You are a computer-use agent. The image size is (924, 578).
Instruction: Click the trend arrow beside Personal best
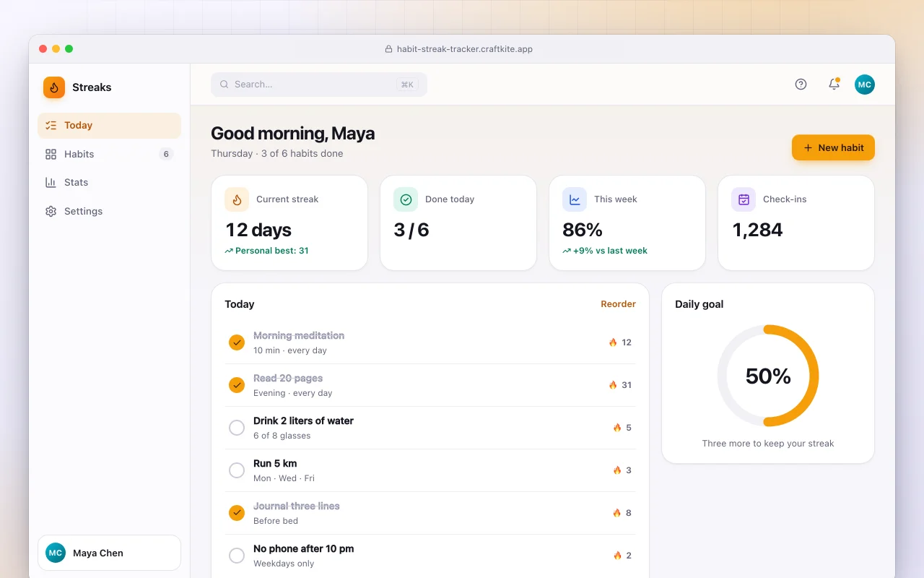point(229,251)
